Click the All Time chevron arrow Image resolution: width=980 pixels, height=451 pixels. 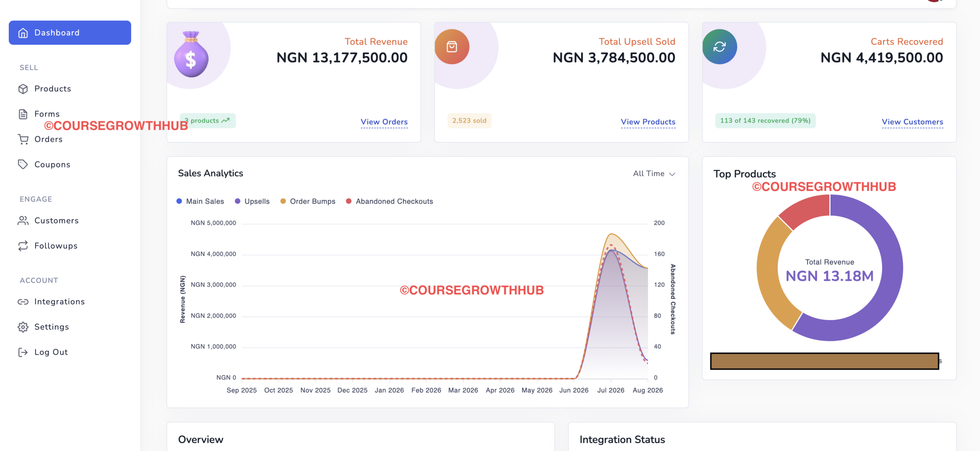672,174
